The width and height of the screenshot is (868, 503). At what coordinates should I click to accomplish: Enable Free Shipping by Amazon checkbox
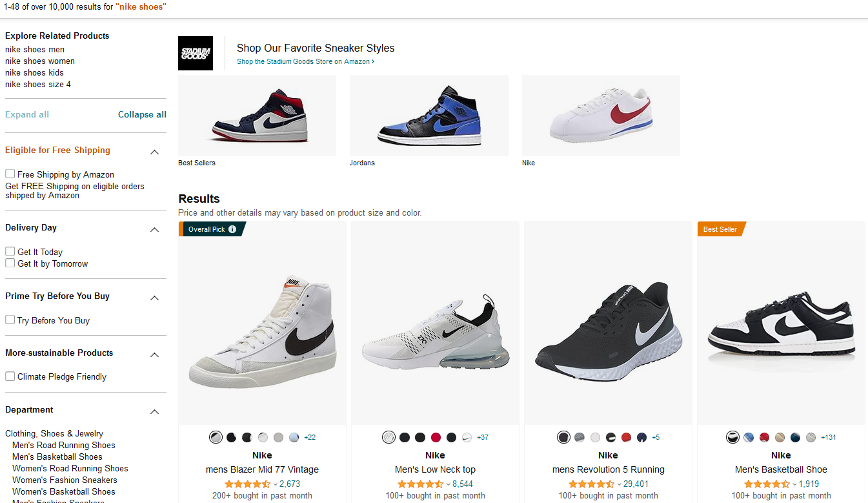point(10,174)
